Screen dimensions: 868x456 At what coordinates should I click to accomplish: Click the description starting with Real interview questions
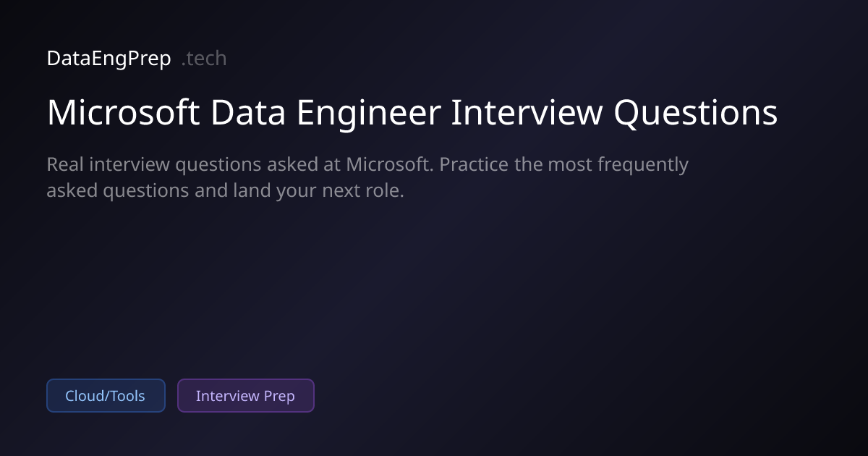click(x=367, y=178)
